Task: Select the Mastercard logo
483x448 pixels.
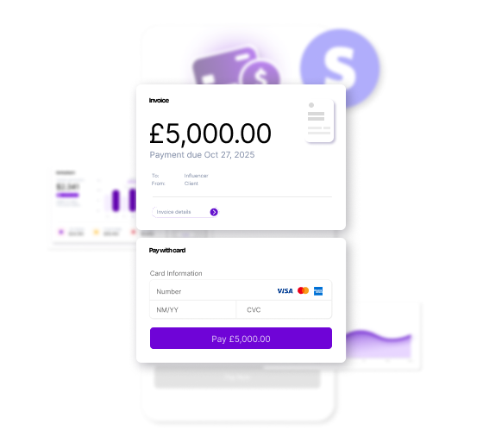Action: [303, 290]
